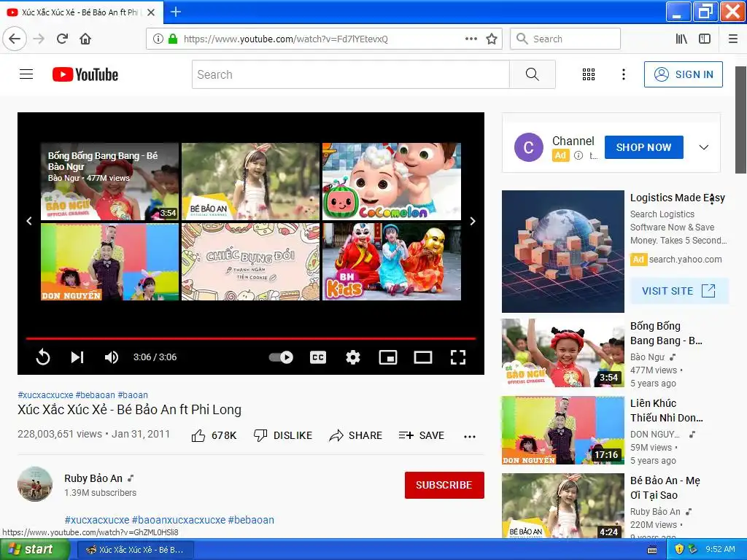The height and width of the screenshot is (560, 747).
Task: Open more actions ellipsis under video
Action: 470,436
